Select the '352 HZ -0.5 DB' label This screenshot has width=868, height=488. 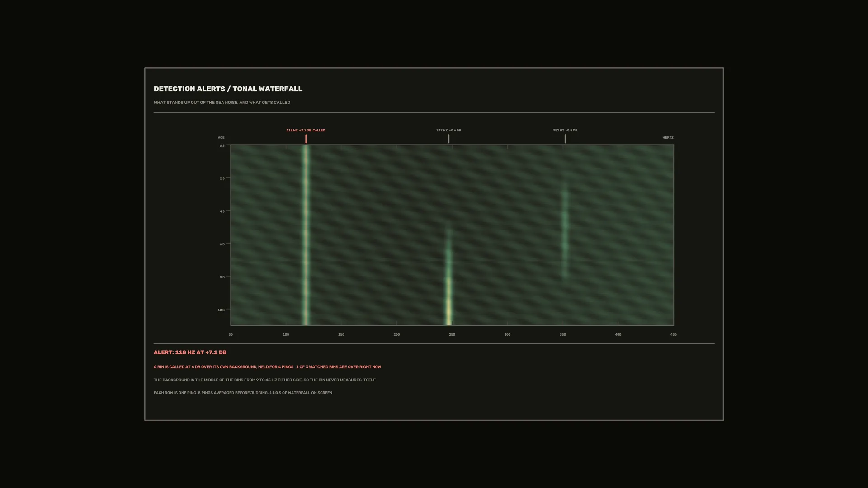click(565, 130)
